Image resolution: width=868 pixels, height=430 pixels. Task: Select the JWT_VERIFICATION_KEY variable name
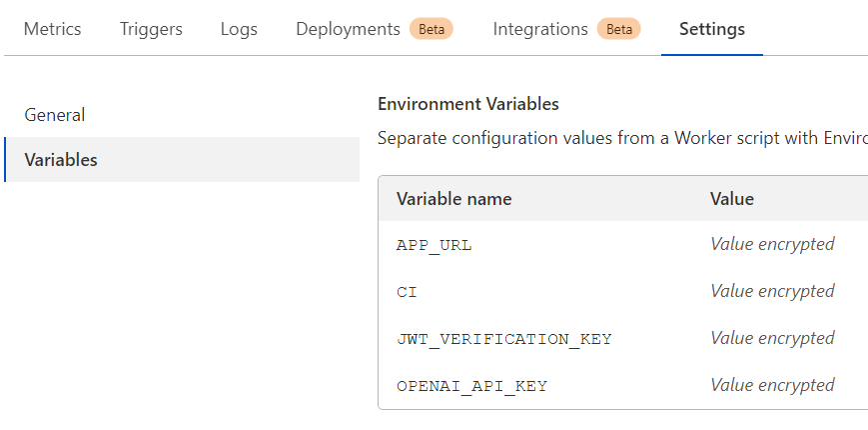[503, 339]
